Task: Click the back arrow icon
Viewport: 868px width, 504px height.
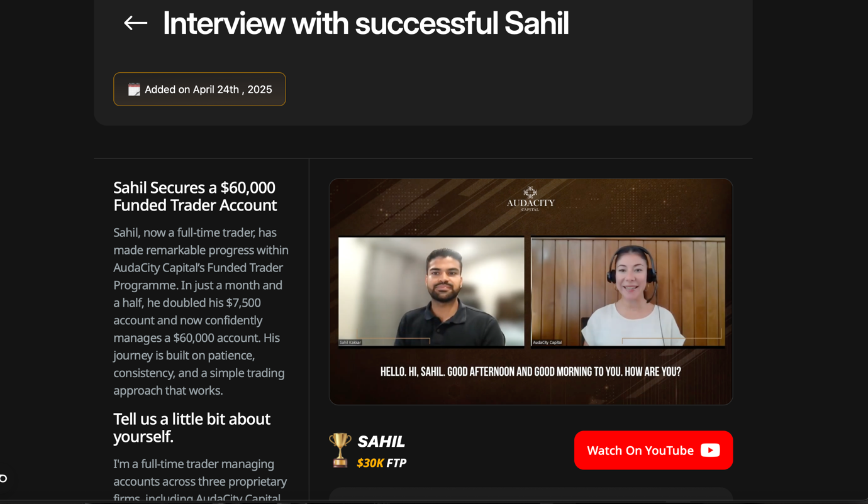Action: click(x=135, y=23)
